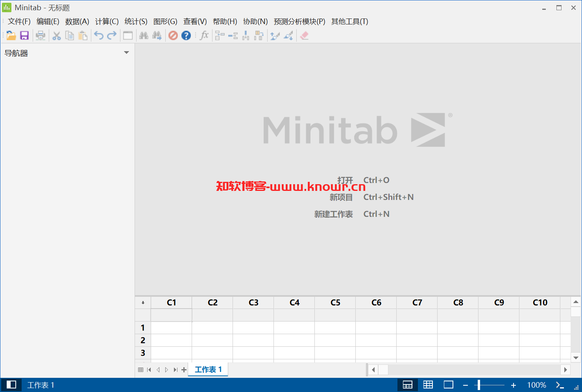Select column header C10
This screenshot has width=582, height=392.
point(540,302)
